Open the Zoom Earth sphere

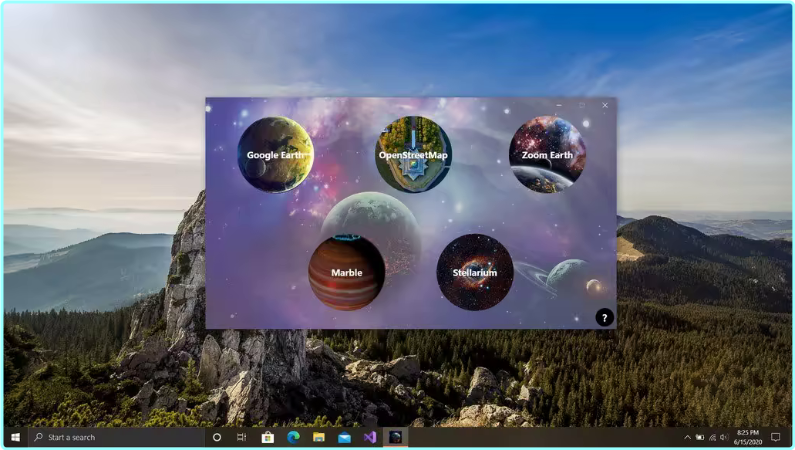coord(547,155)
